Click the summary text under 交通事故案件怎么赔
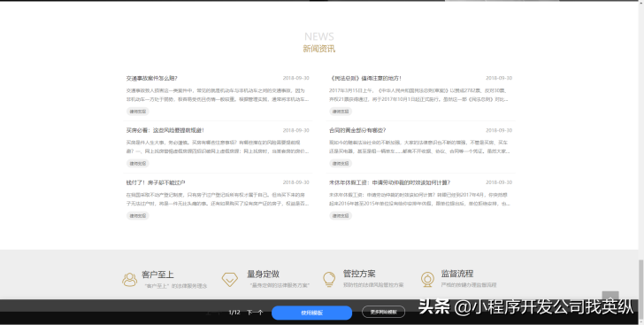644x325 pixels. pyautogui.click(x=218, y=95)
